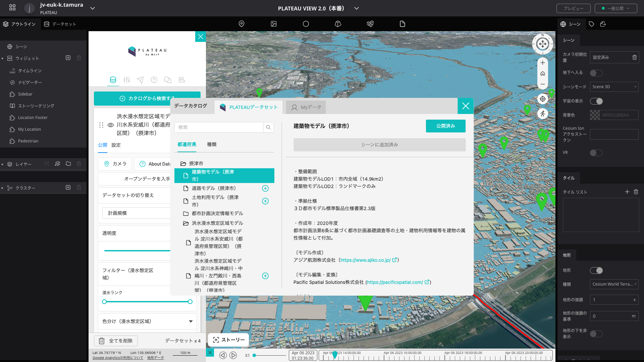
Task: Click the プレビュー button
Action: click(x=573, y=8)
